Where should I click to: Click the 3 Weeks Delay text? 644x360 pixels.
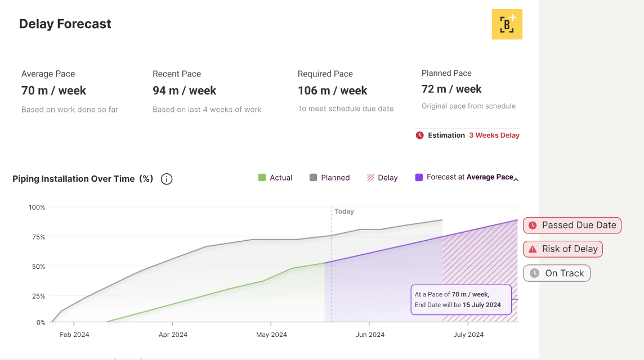point(494,135)
